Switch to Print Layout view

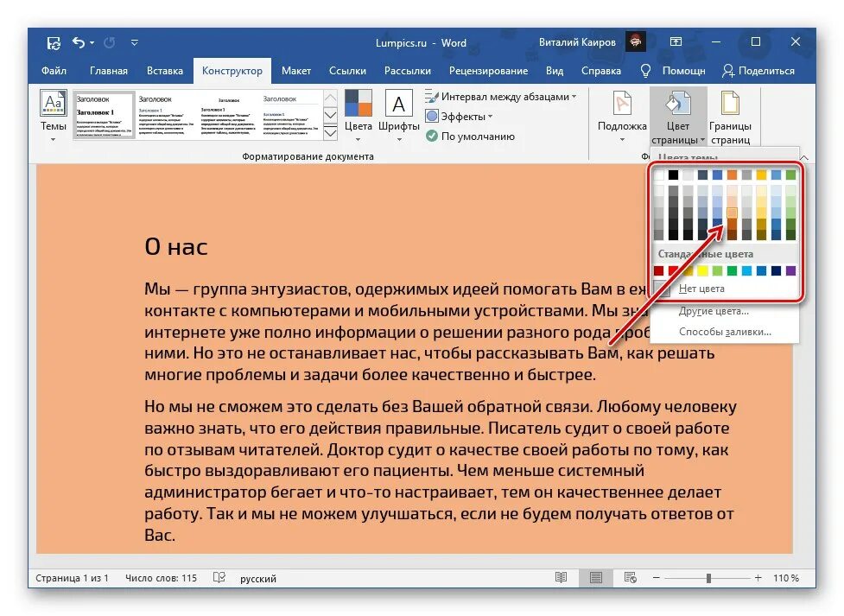coord(595,578)
